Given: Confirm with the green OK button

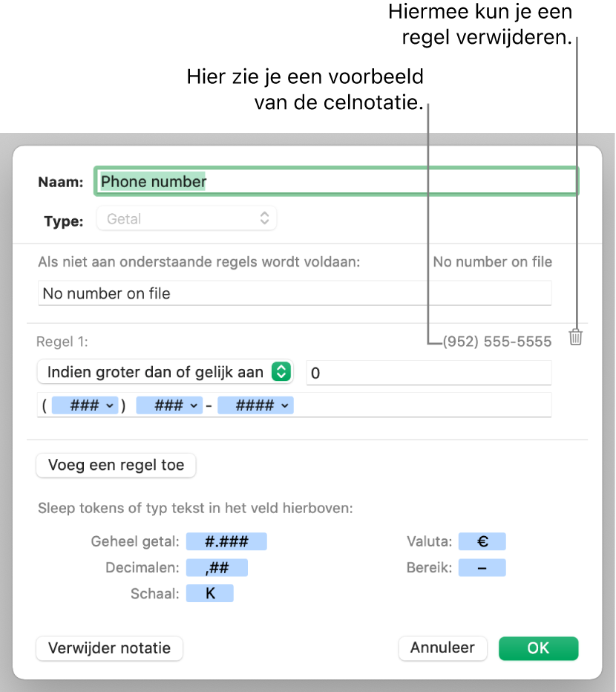Looking at the screenshot, I should [x=538, y=647].
